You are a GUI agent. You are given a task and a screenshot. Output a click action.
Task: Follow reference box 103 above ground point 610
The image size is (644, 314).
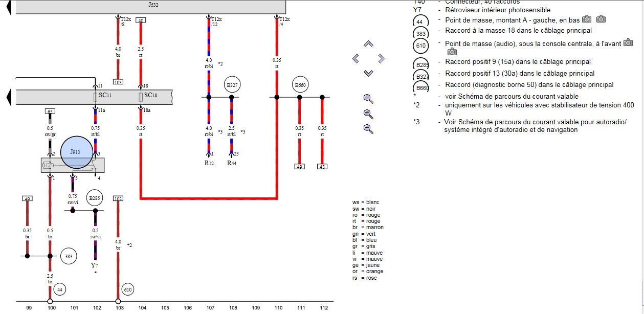(x=118, y=199)
